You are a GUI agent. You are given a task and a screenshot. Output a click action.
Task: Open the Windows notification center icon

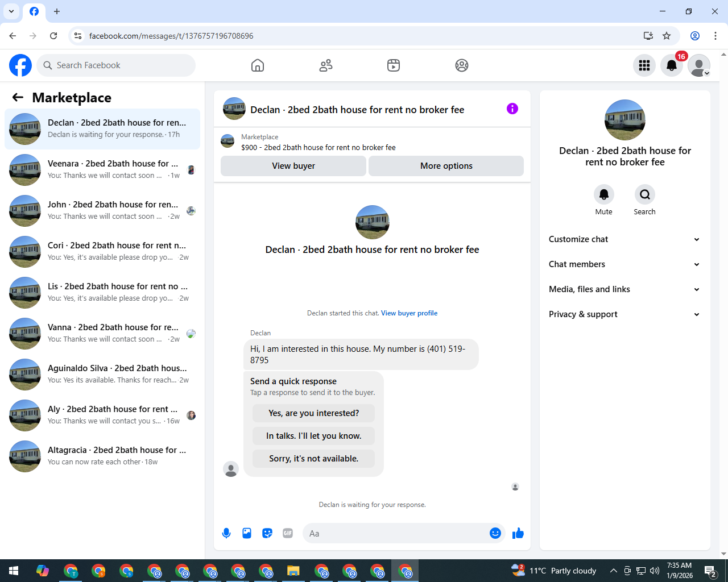coord(710,571)
